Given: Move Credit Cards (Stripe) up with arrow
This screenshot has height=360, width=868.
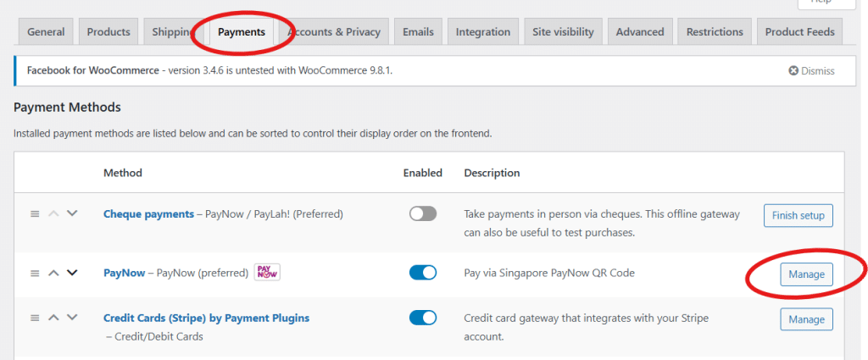Looking at the screenshot, I should 53,318.
